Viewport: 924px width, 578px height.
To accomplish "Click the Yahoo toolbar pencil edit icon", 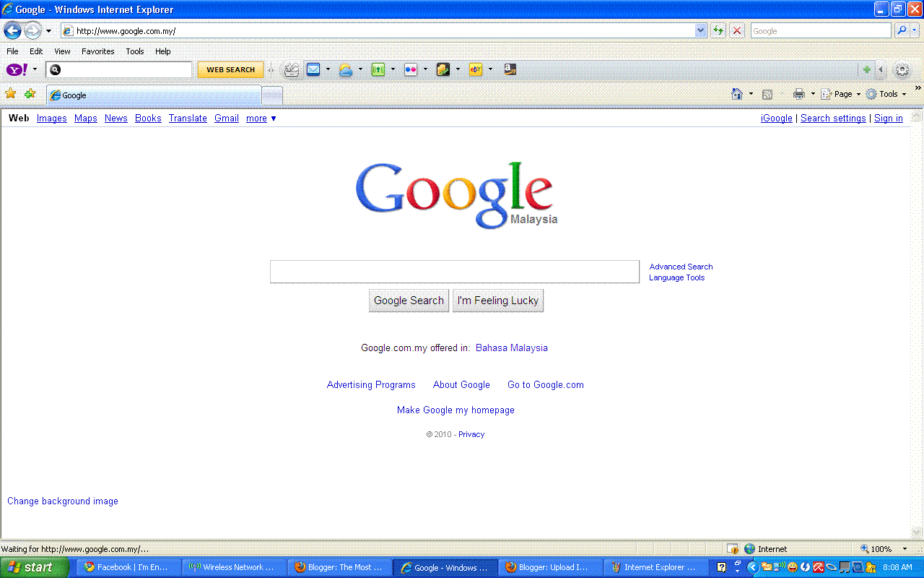I will [x=292, y=69].
